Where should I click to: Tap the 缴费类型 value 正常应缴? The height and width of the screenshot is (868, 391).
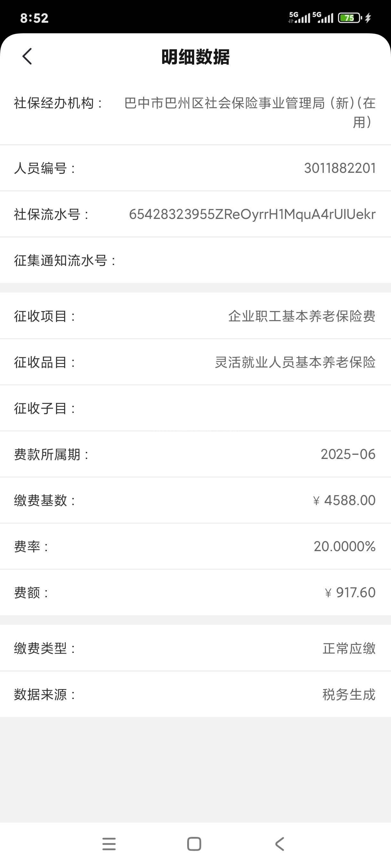[349, 648]
